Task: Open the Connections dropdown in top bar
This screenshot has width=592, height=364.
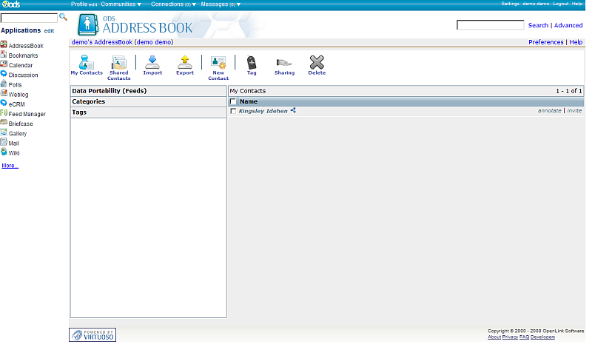Action: coord(174,4)
